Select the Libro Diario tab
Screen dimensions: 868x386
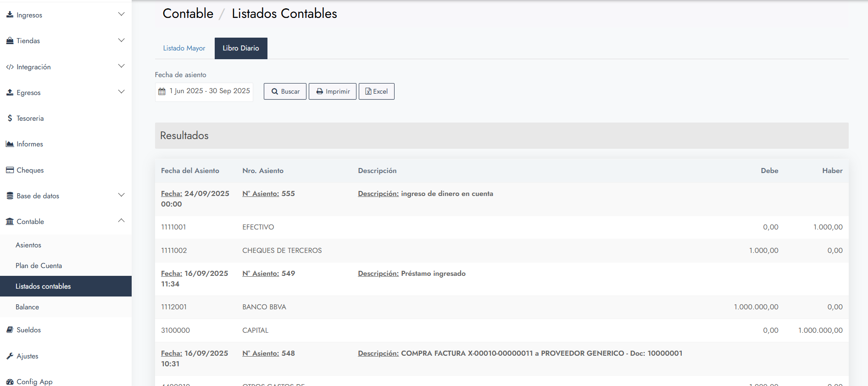click(241, 48)
